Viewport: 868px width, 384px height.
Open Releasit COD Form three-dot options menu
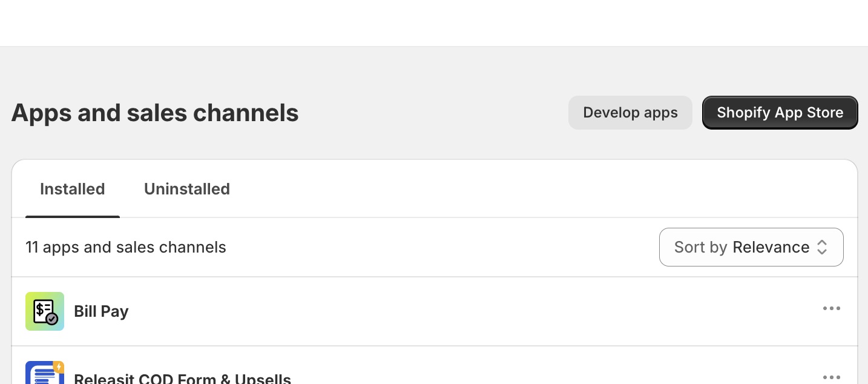831,377
